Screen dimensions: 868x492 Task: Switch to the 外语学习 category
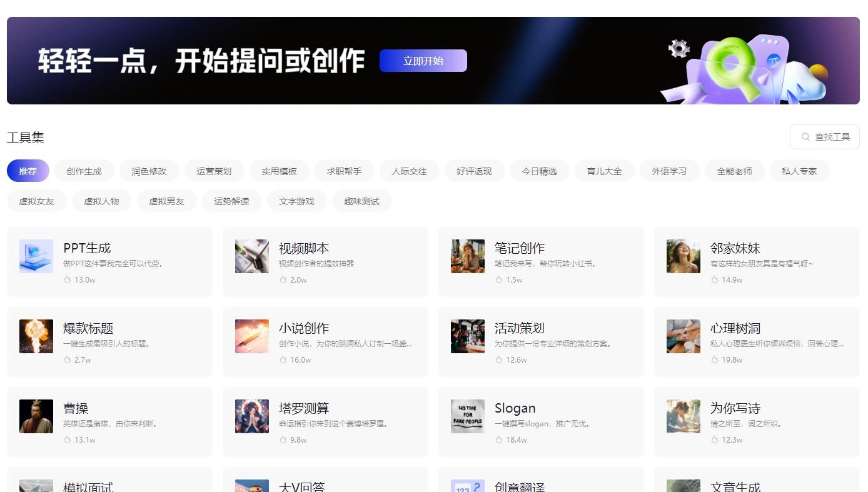[670, 171]
